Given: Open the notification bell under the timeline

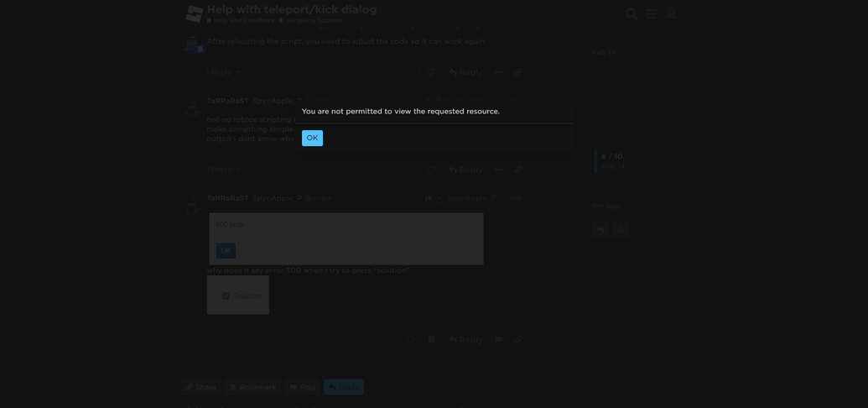Looking at the screenshot, I should point(620,229).
